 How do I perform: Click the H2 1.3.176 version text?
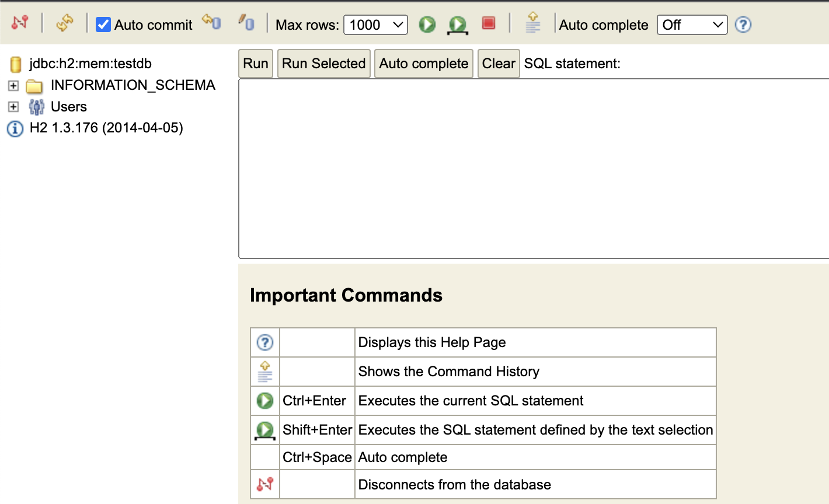click(x=106, y=128)
